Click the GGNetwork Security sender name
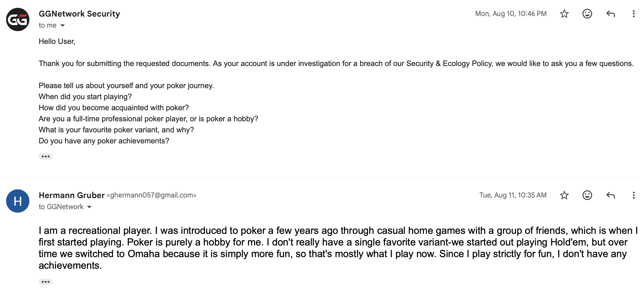 pos(79,14)
